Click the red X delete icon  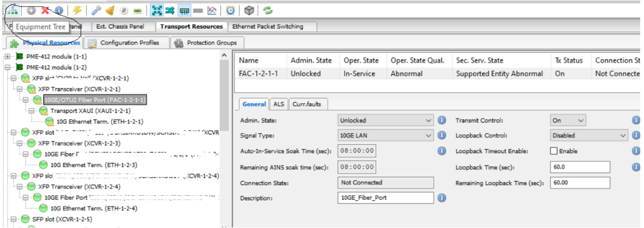click(x=45, y=10)
